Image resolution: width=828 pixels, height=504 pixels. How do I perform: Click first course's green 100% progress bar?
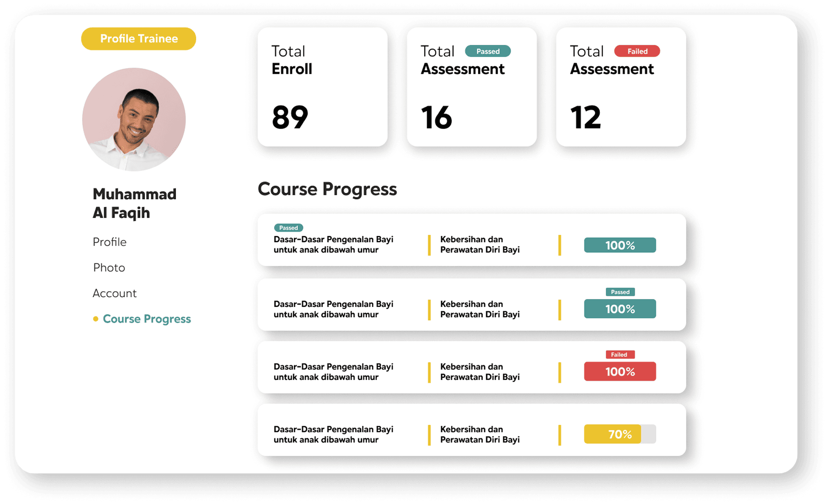pyautogui.click(x=619, y=245)
